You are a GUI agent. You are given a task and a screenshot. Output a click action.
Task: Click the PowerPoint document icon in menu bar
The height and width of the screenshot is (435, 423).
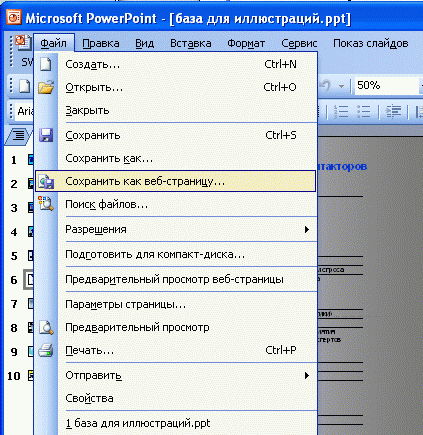tap(23, 43)
